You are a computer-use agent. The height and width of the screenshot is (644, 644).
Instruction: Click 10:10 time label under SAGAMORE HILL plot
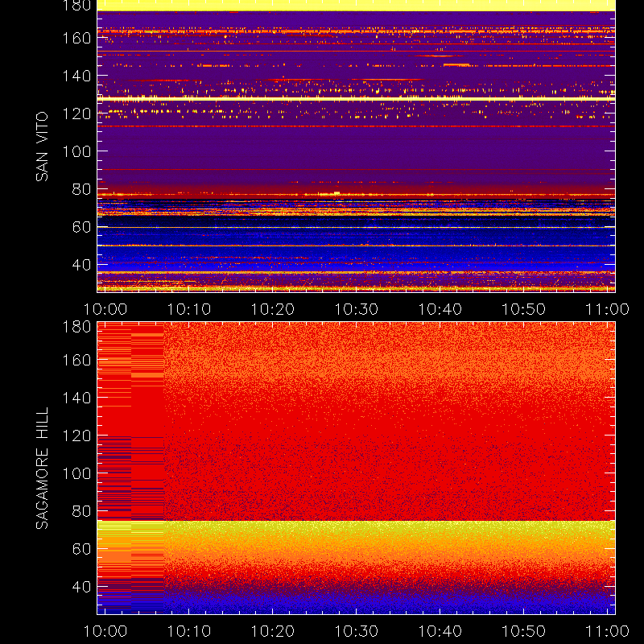[x=189, y=631]
